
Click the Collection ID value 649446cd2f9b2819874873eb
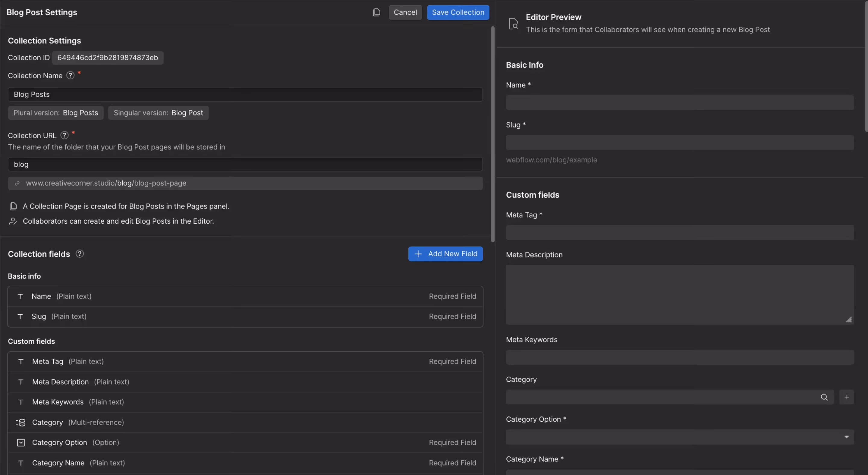(x=108, y=58)
